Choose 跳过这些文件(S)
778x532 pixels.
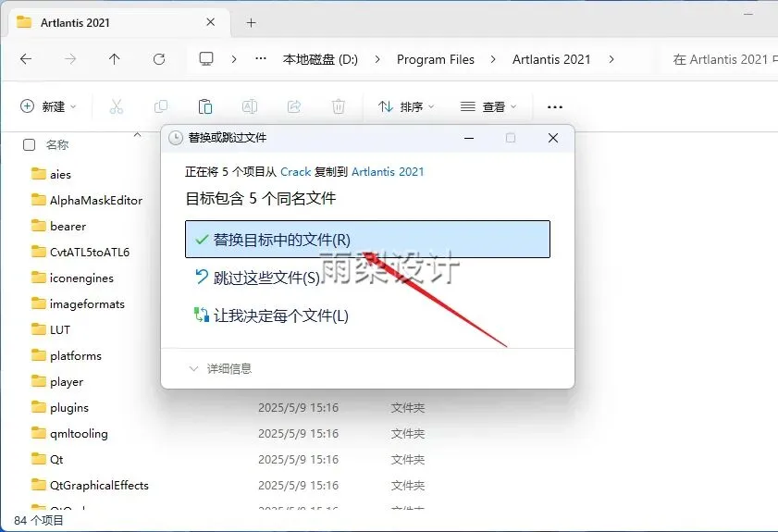258,278
